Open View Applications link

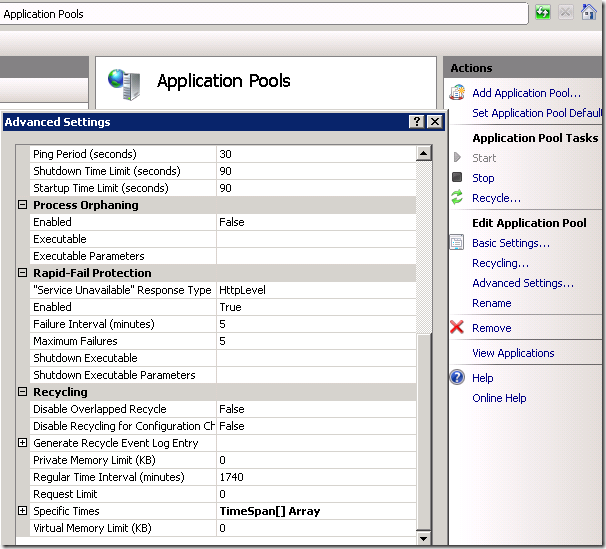tap(513, 353)
